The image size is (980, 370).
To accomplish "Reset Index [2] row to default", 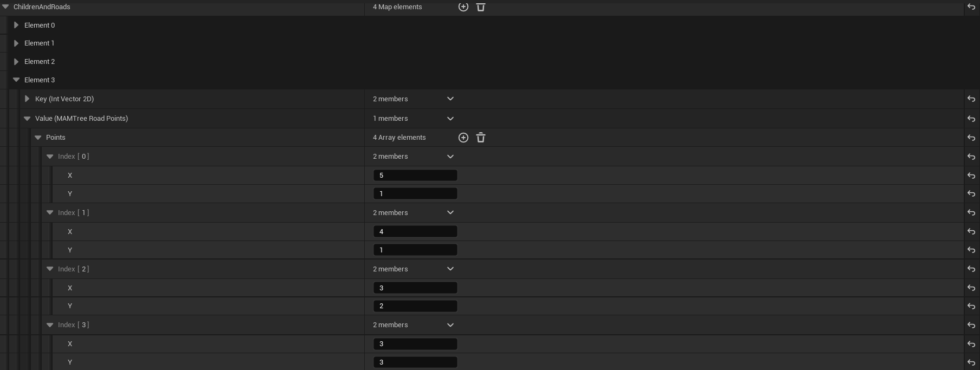I will tap(971, 269).
